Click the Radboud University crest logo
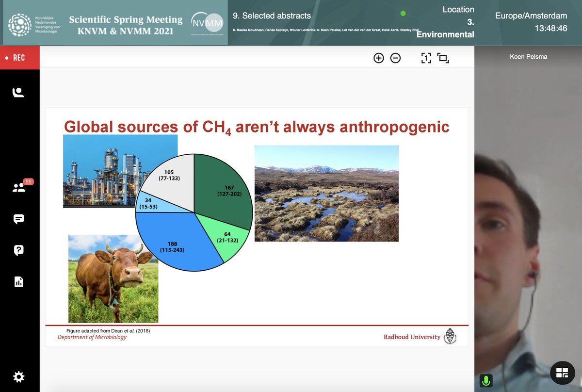The image size is (582, 392). point(451,336)
